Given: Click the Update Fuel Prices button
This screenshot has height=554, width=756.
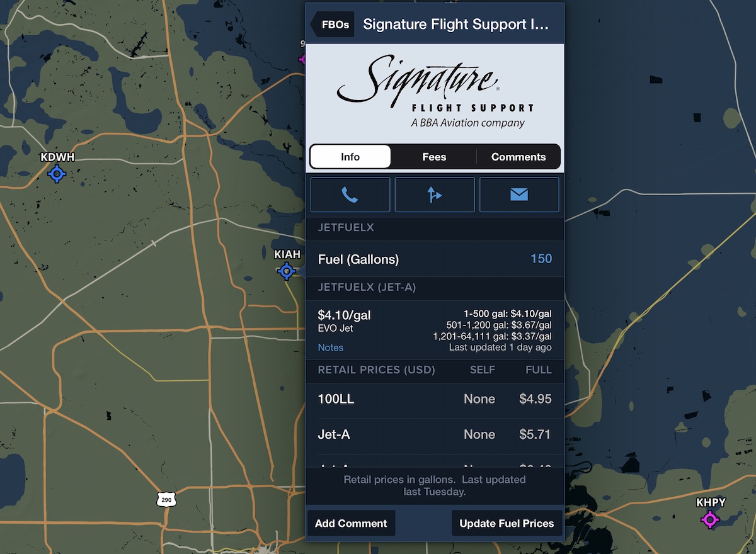Looking at the screenshot, I should [x=507, y=523].
